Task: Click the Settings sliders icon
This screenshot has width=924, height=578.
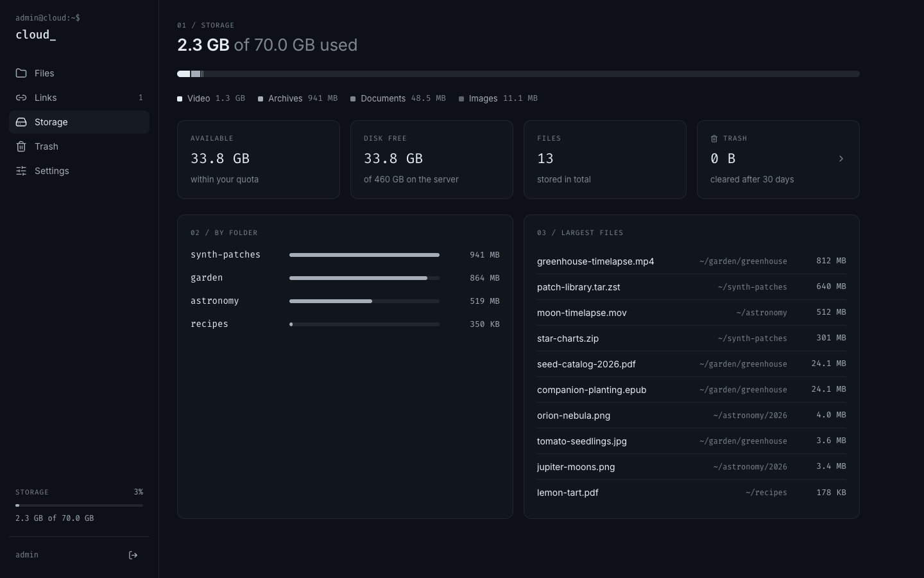Action: [x=21, y=171]
